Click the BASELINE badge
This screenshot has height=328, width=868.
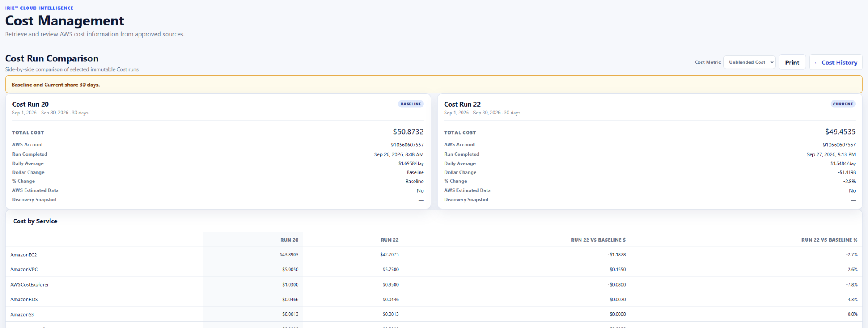(411, 104)
